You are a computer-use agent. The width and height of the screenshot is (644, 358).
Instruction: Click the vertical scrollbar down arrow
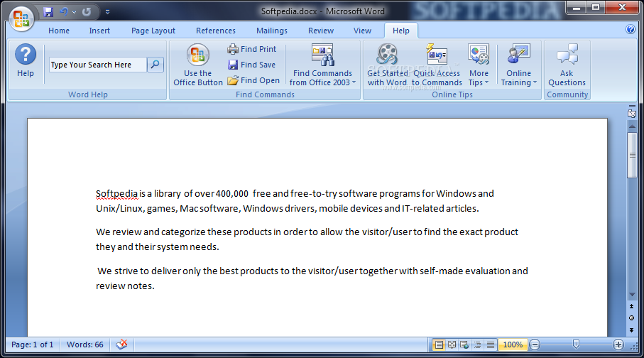pyautogui.click(x=632, y=295)
